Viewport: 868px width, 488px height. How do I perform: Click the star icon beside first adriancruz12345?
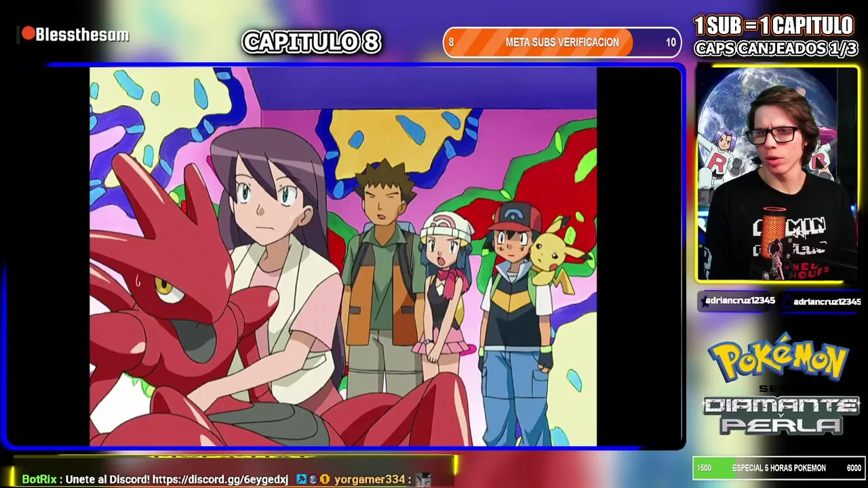(705, 302)
